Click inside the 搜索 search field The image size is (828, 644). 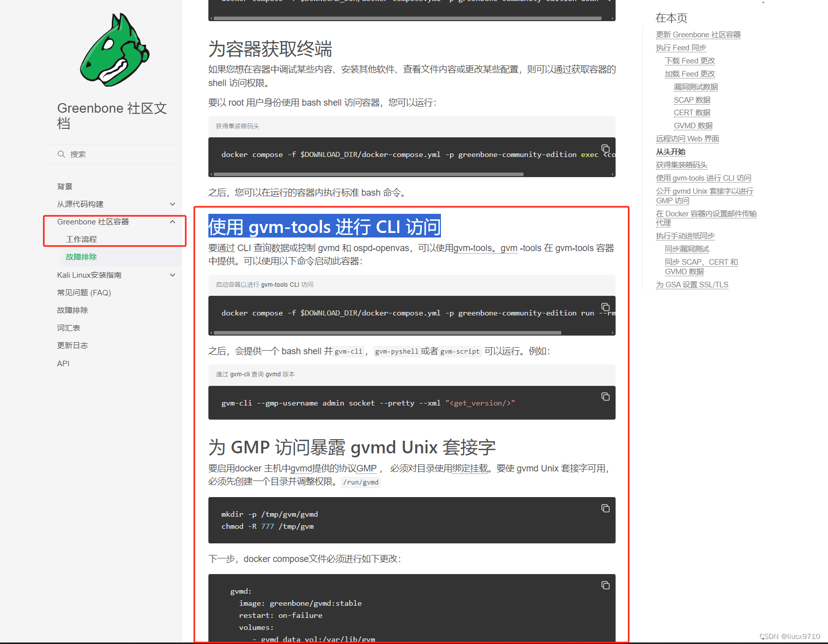pyautogui.click(x=101, y=154)
